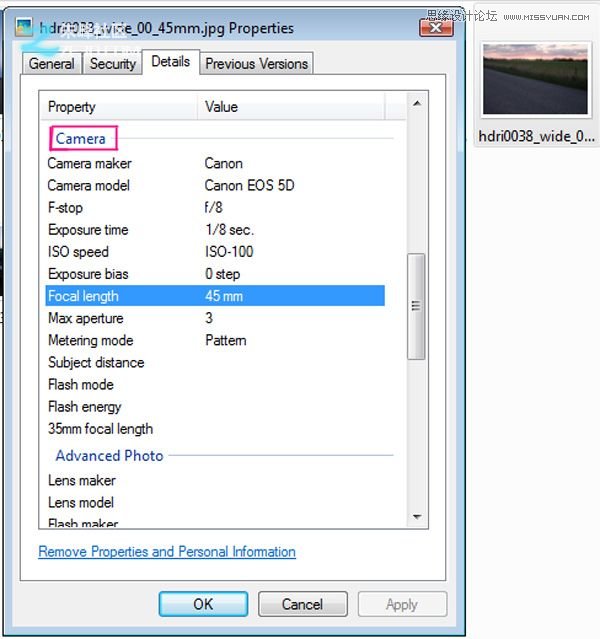The image size is (600, 639).
Task: Select the Details tab
Action: point(170,62)
